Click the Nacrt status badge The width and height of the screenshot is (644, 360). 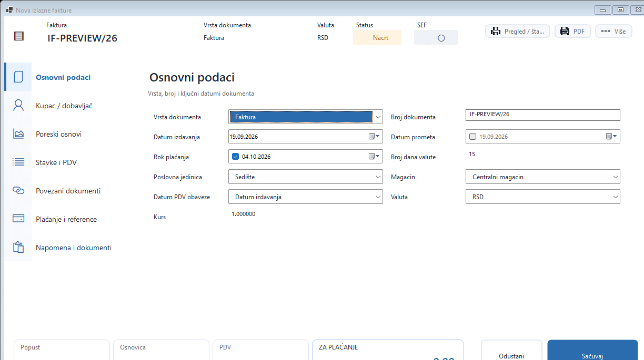[x=377, y=38]
